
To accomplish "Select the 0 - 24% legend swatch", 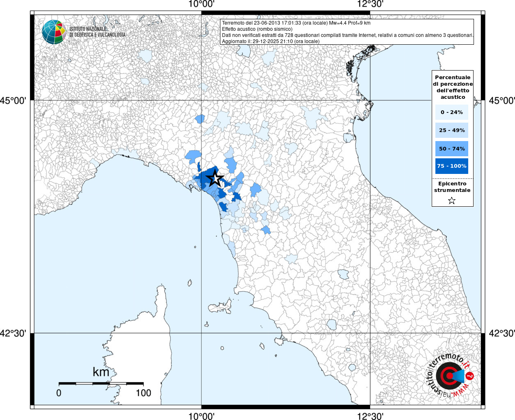I will click(x=452, y=112).
